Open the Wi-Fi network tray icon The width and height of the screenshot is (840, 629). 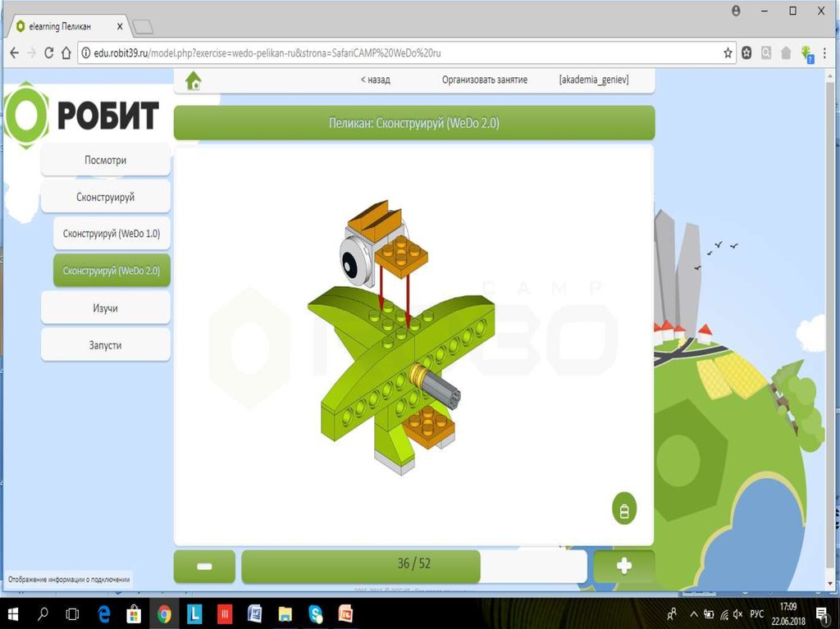click(x=724, y=614)
